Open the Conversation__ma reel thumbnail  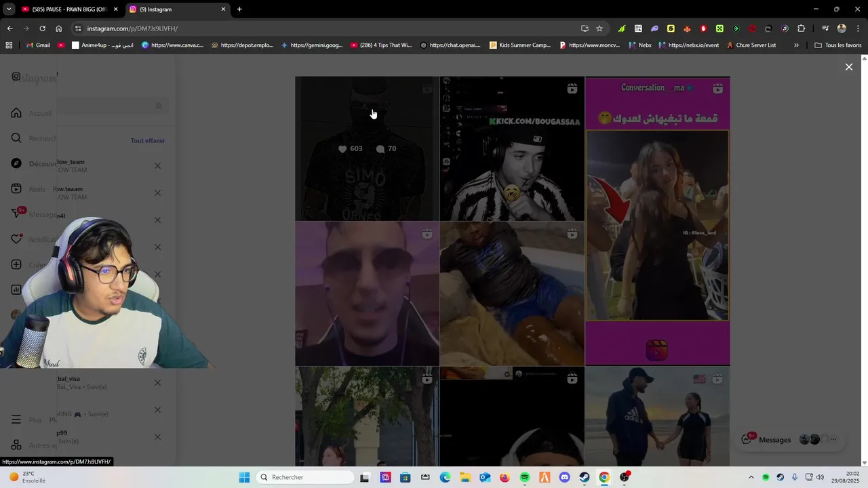[658, 221]
